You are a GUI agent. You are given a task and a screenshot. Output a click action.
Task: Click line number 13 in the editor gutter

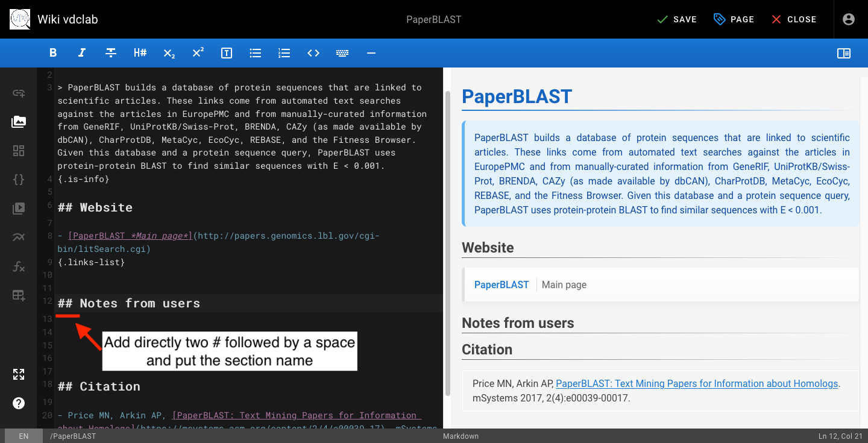pos(48,319)
